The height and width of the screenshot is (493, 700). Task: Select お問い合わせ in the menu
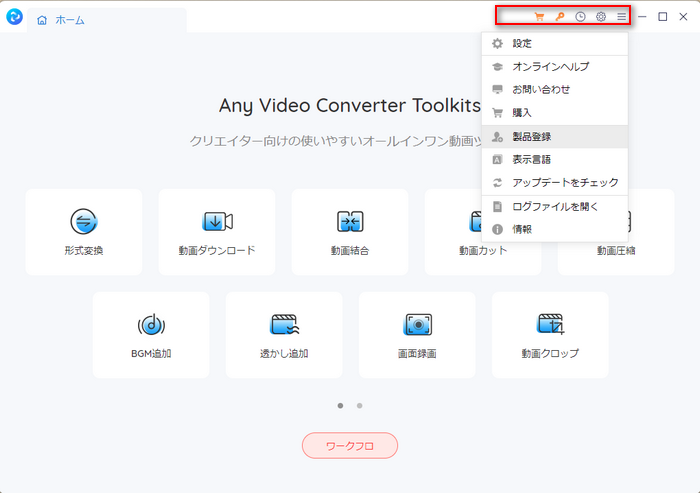(x=555, y=90)
